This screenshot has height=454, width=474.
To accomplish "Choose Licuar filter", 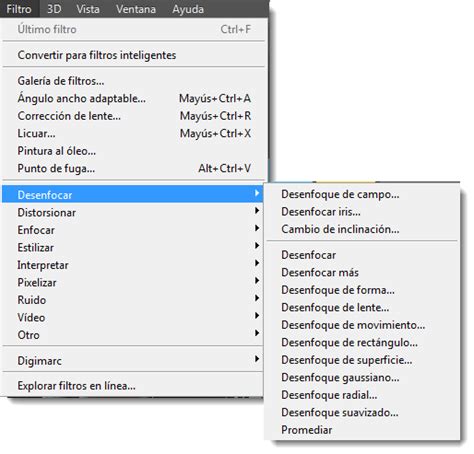I will pos(133,133).
